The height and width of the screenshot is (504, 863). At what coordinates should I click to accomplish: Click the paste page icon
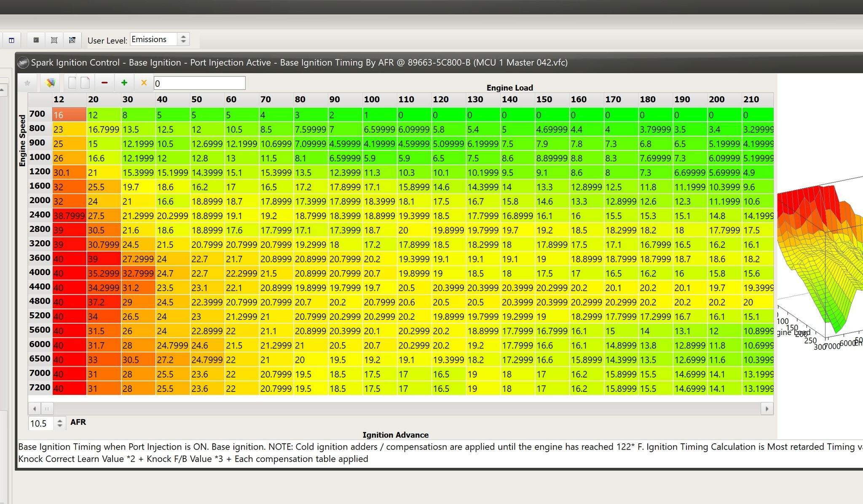(x=85, y=83)
